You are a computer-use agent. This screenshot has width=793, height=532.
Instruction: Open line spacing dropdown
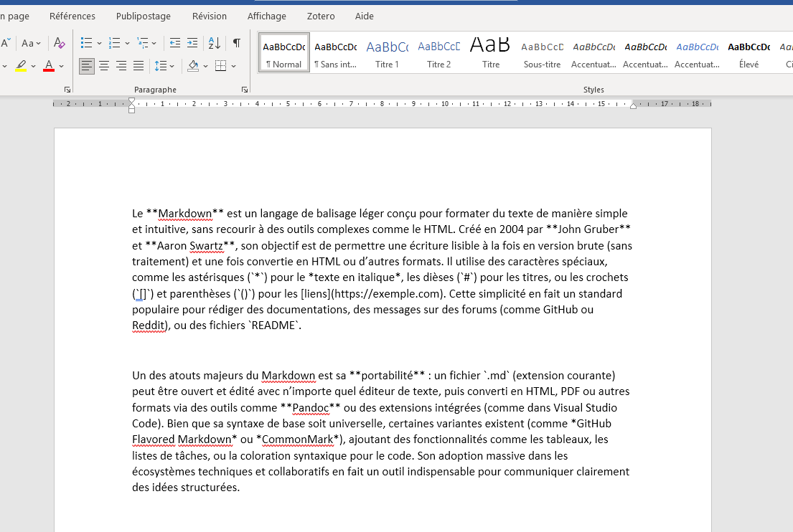[164, 66]
